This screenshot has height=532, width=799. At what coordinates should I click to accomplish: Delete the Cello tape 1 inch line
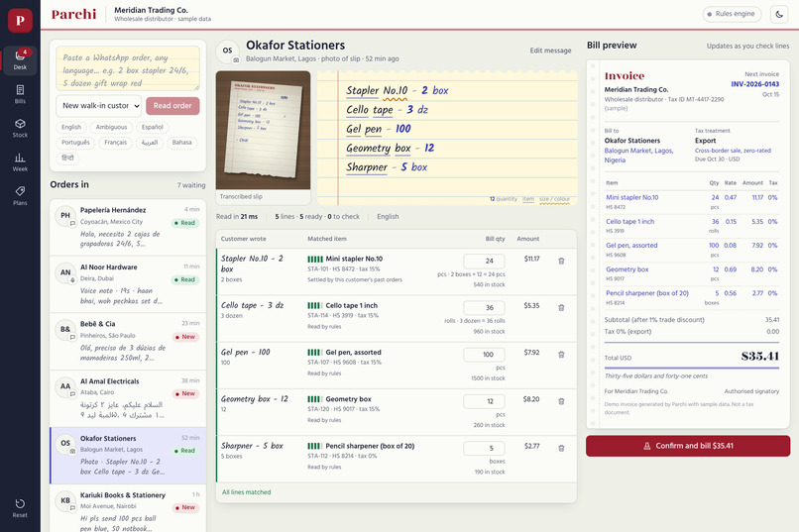(x=561, y=307)
